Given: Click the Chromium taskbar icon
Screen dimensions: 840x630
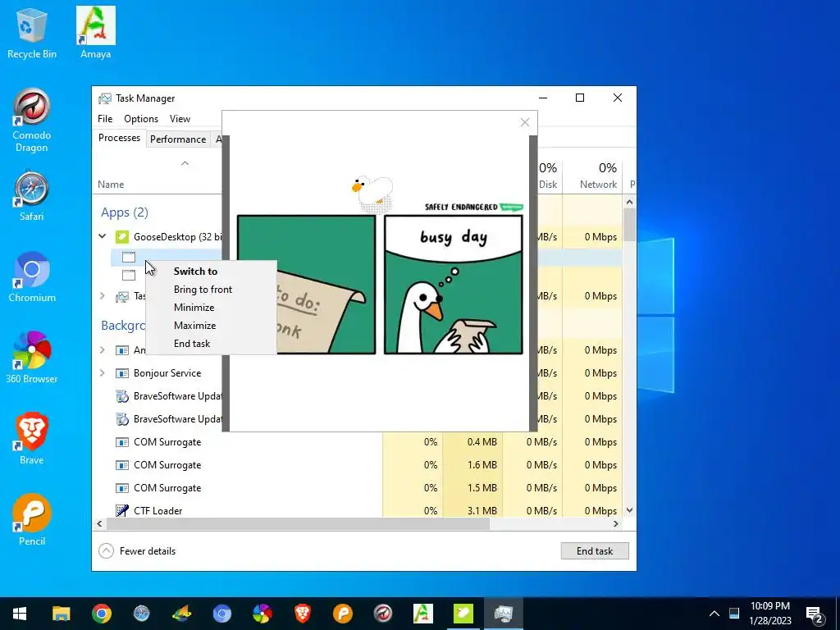Looking at the screenshot, I should click(221, 614).
